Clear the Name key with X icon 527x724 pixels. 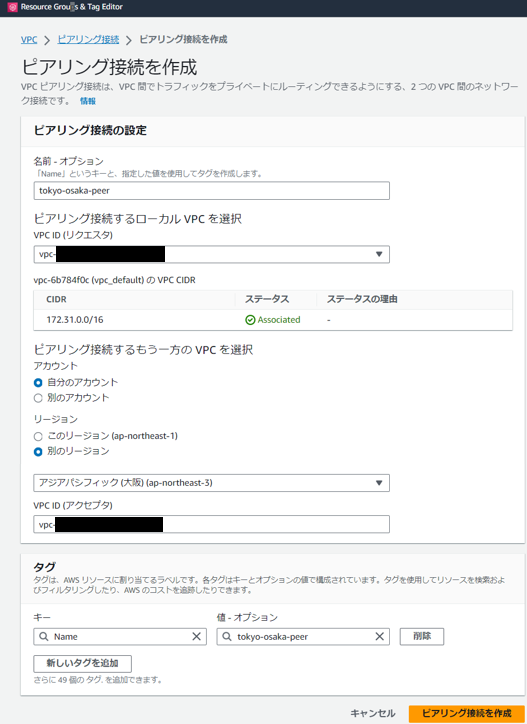click(196, 637)
